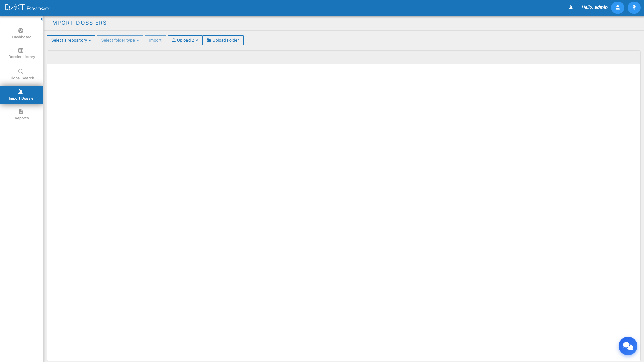Click the DAXT Reviewer logo

point(28,7)
